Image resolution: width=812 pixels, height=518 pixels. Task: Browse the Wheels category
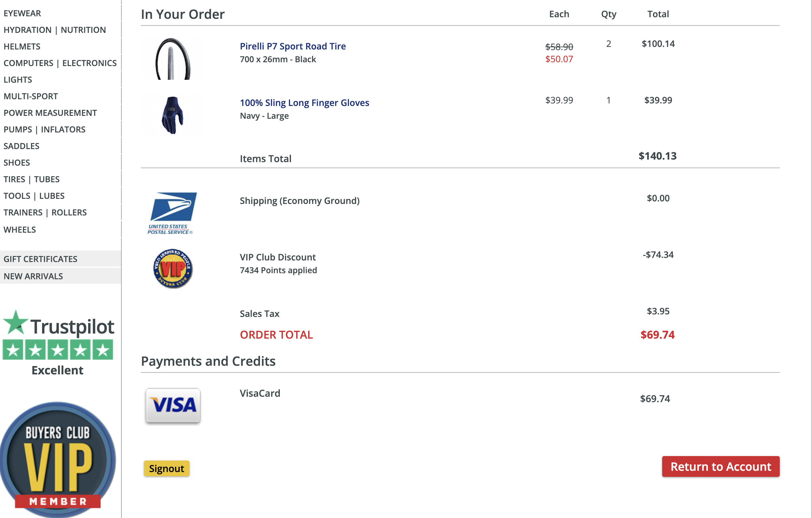point(19,229)
